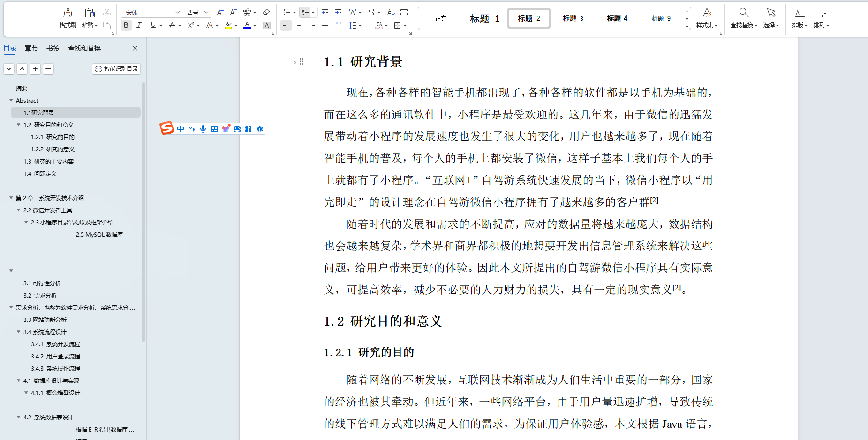Open the font name 宋体 combo box
The width and height of the screenshot is (868, 440).
[x=151, y=13]
